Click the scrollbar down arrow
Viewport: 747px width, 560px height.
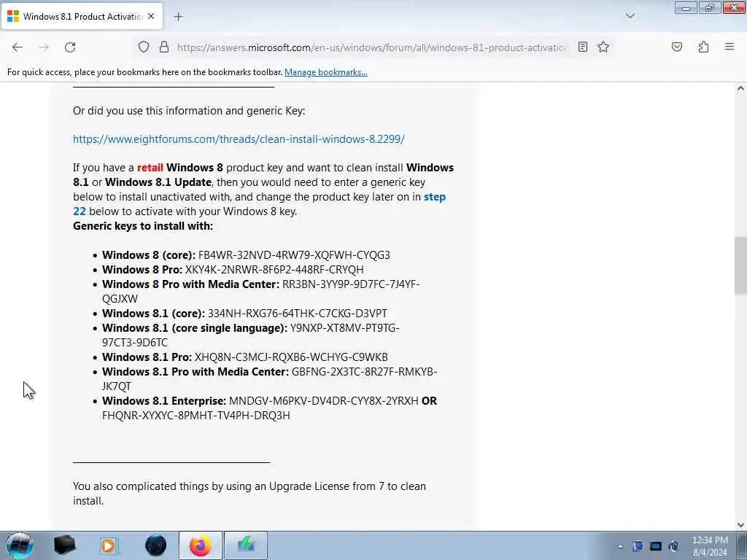[740, 525]
